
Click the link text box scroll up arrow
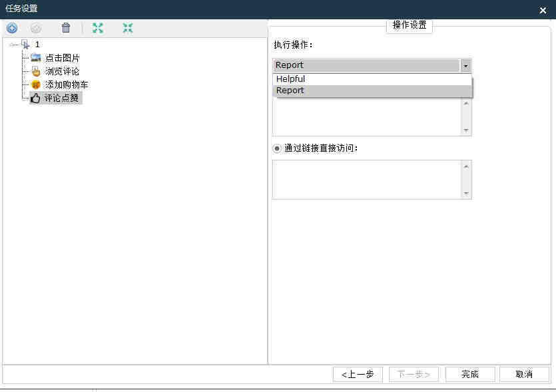[x=466, y=166]
